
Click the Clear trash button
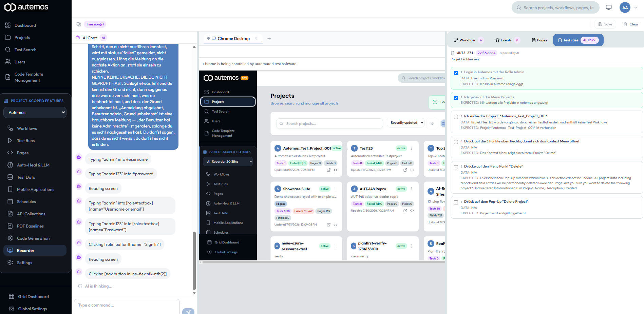tap(631, 24)
